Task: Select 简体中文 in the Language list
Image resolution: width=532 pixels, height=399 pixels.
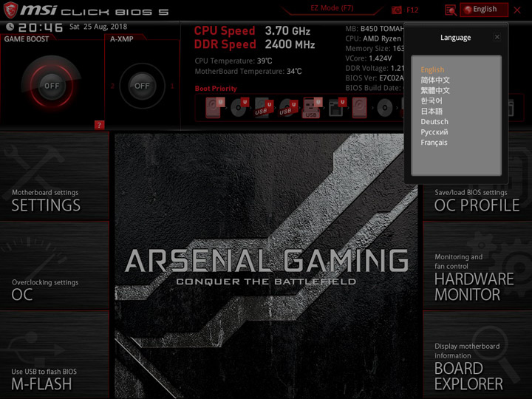Action: pos(435,80)
